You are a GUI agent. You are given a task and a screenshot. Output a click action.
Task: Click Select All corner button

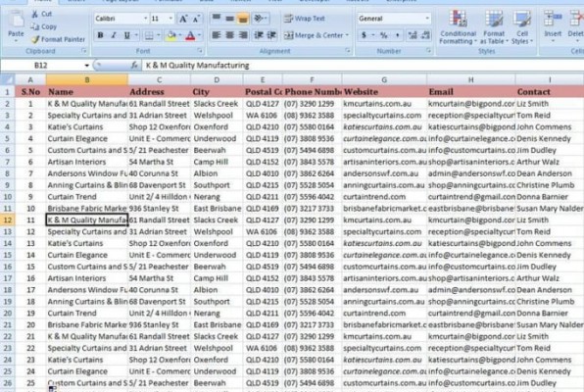coord(8,79)
